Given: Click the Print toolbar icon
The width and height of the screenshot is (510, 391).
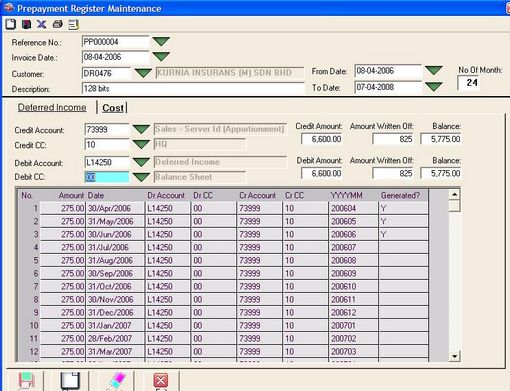Looking at the screenshot, I should coord(58,24).
